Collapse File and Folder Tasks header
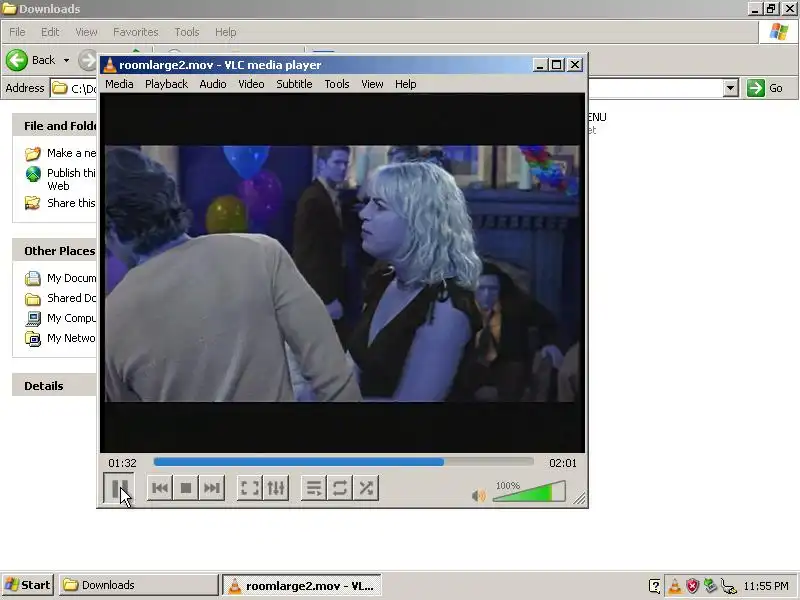This screenshot has height=600, width=800. [55, 126]
